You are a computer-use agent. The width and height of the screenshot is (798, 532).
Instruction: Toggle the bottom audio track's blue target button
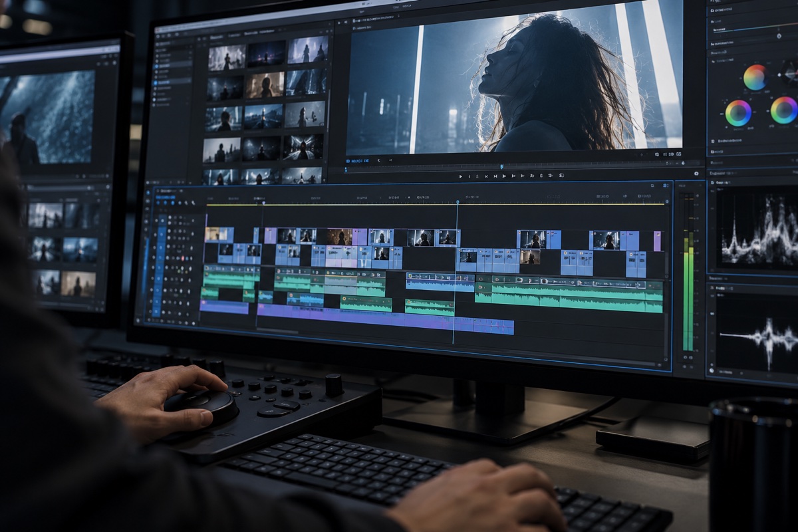(x=156, y=311)
